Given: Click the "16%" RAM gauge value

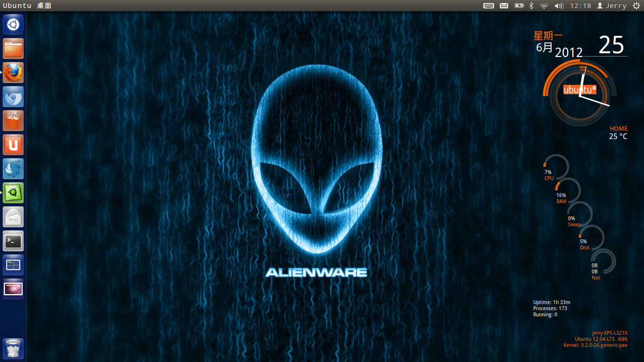Looking at the screenshot, I should tap(561, 196).
